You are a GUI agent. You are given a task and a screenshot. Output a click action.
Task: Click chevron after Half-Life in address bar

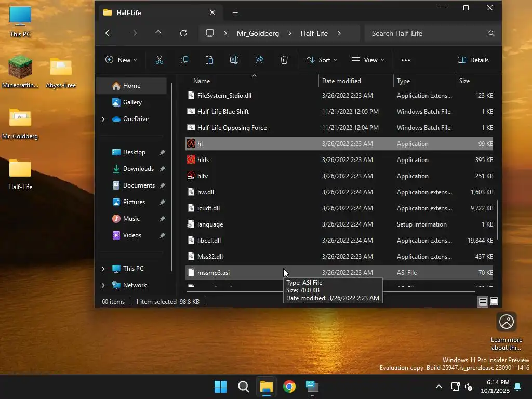[339, 33]
